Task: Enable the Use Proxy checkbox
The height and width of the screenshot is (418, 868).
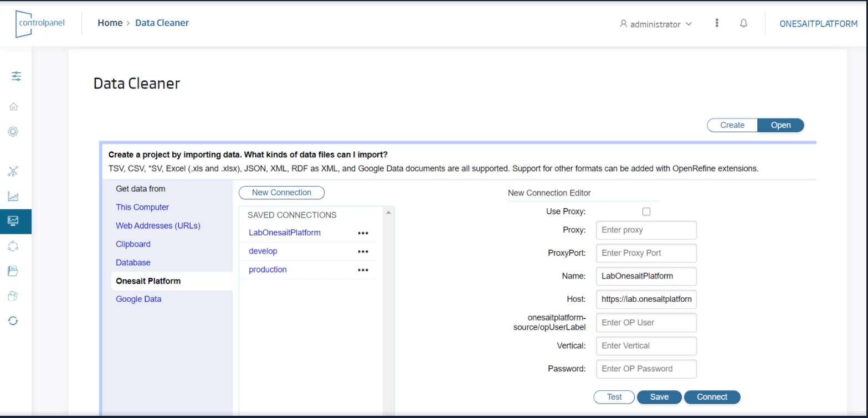Action: [646, 211]
